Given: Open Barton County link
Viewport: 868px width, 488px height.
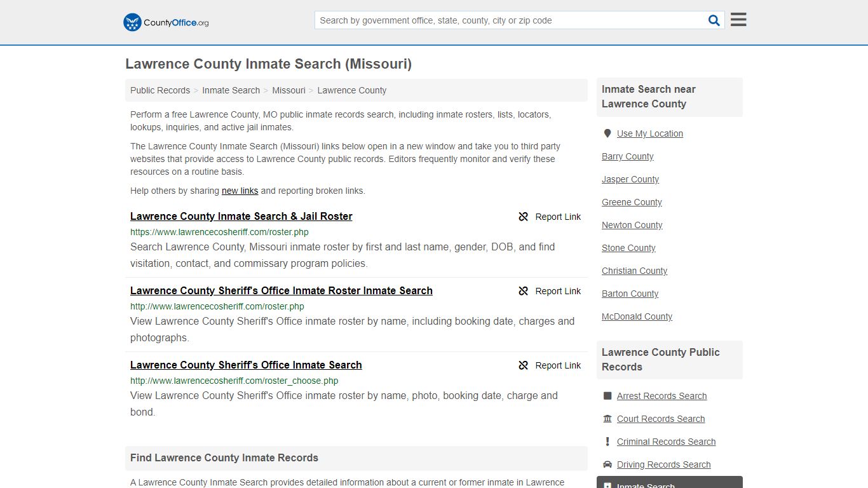Looking at the screenshot, I should (630, 294).
